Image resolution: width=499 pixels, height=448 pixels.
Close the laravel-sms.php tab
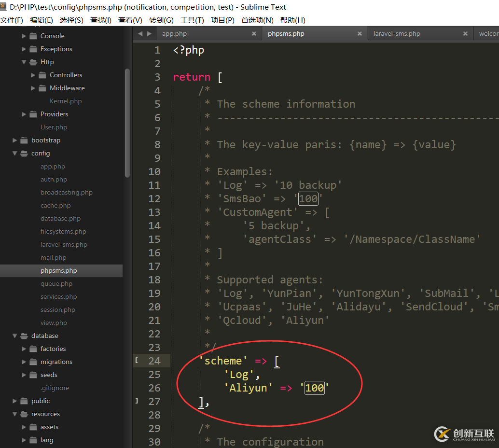click(465, 34)
